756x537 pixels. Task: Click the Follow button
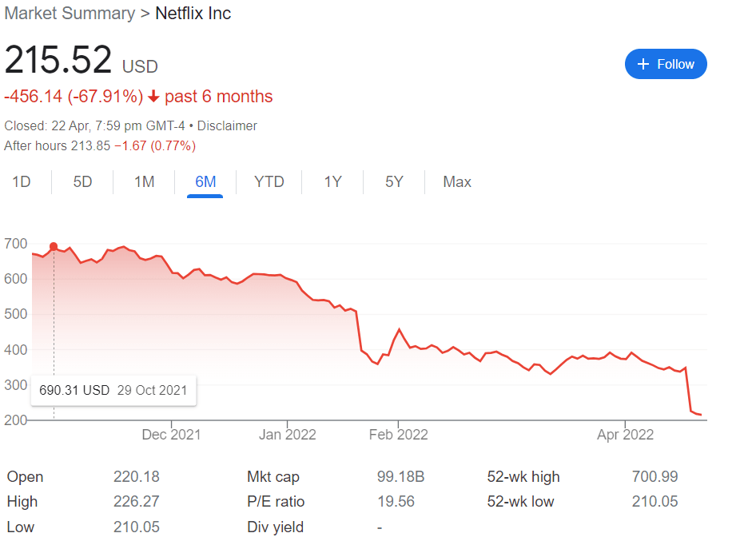point(666,64)
